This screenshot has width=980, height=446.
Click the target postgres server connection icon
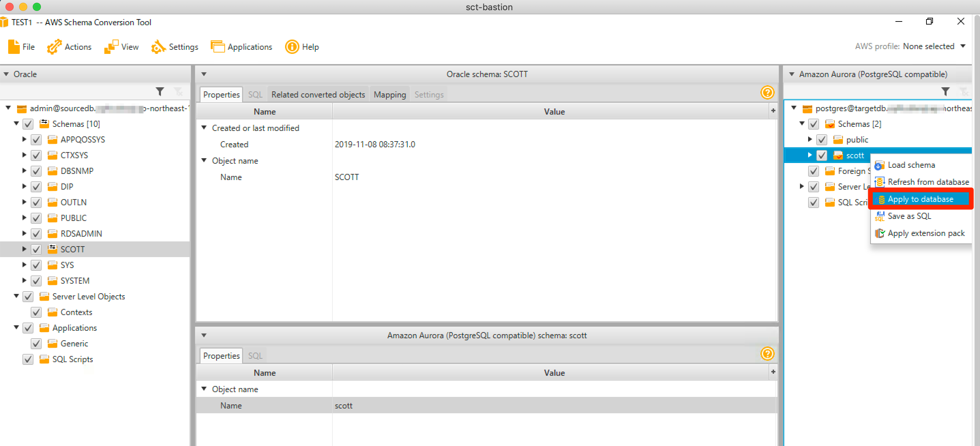pos(807,109)
